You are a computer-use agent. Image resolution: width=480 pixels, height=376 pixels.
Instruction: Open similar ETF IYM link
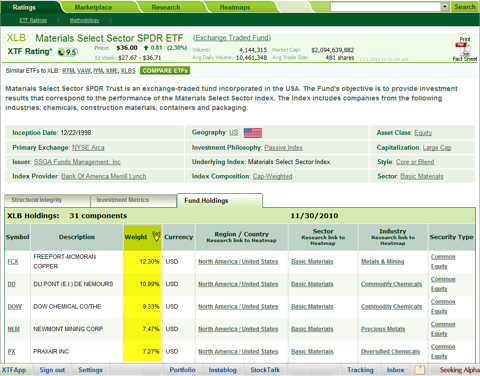(x=98, y=71)
